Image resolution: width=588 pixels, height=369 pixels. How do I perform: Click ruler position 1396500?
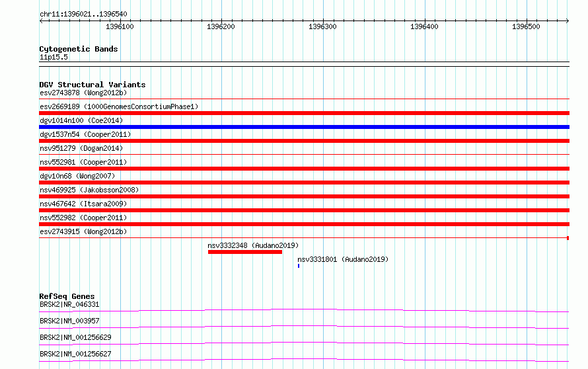pos(526,26)
